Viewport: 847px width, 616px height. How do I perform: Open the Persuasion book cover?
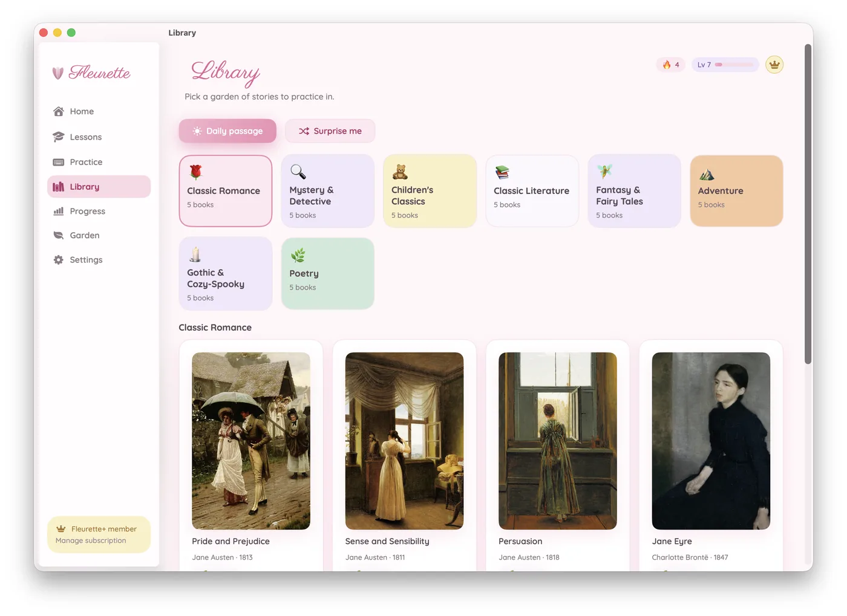[x=558, y=441]
